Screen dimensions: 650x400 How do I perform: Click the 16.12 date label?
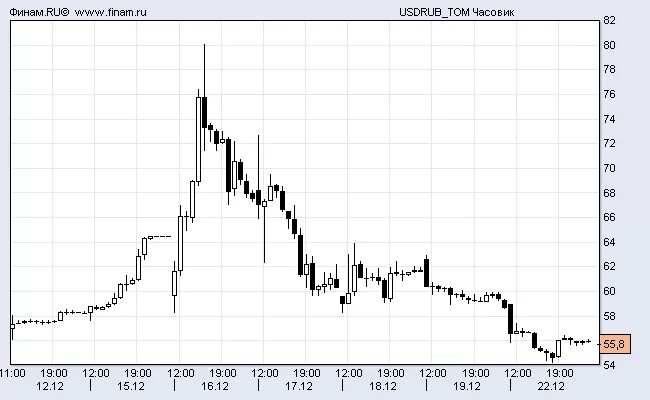215,386
